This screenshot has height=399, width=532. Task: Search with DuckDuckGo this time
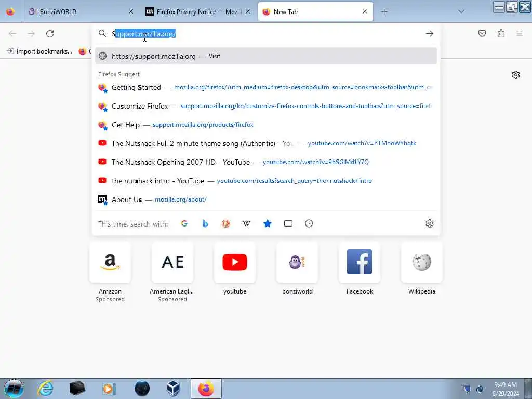(225, 223)
